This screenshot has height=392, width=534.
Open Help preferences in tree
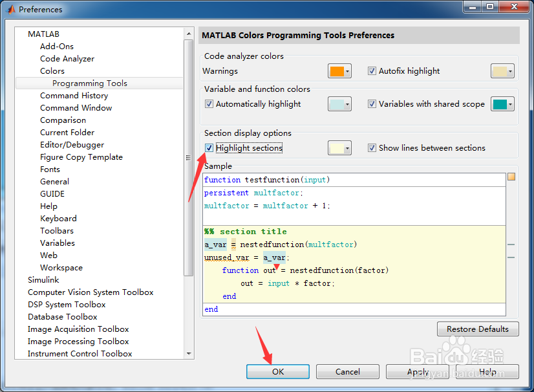coord(48,206)
